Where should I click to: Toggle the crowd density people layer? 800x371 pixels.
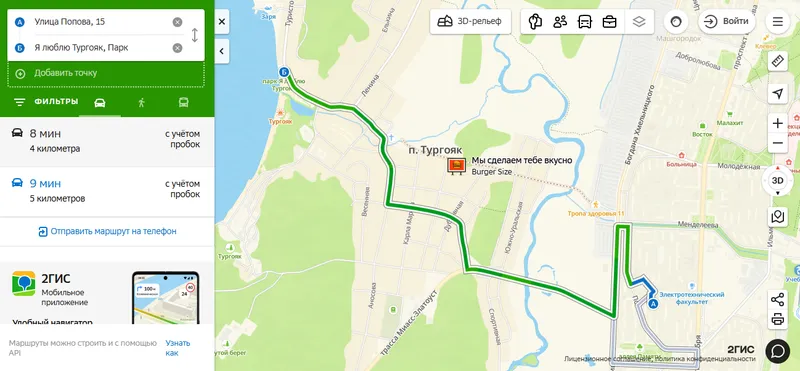560,22
